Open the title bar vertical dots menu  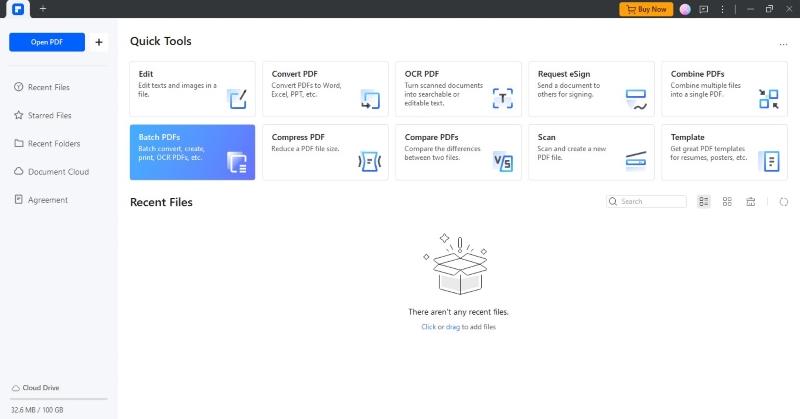[724, 9]
